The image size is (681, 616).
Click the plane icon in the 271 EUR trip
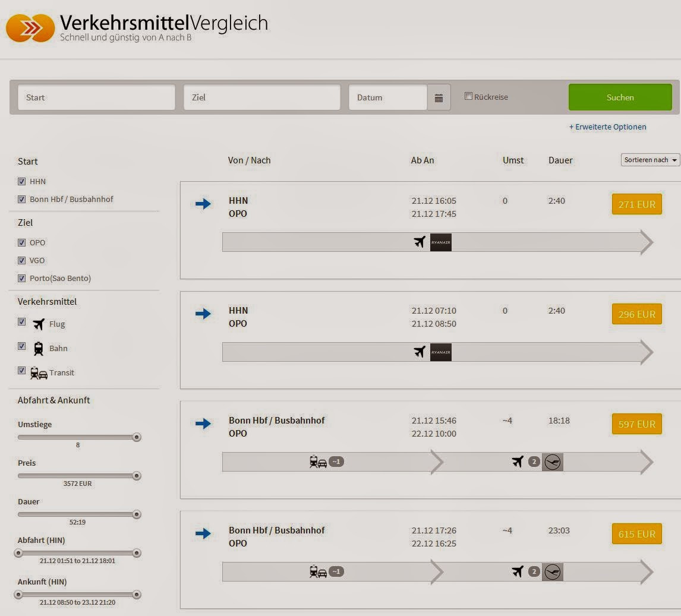click(420, 242)
